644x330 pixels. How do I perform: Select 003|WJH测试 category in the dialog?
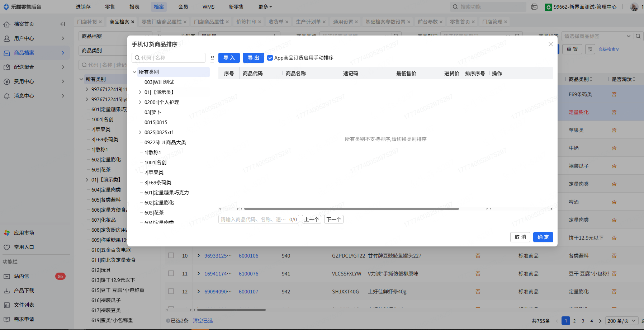[x=159, y=82]
